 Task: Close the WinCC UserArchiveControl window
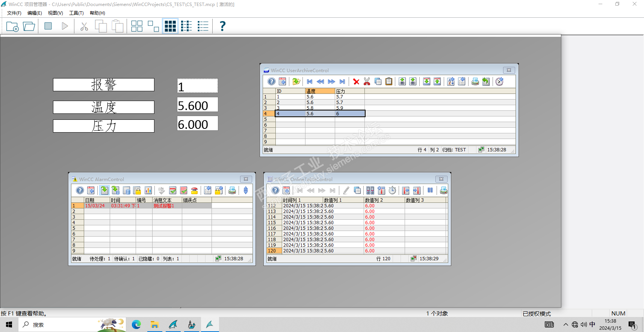tap(509, 70)
